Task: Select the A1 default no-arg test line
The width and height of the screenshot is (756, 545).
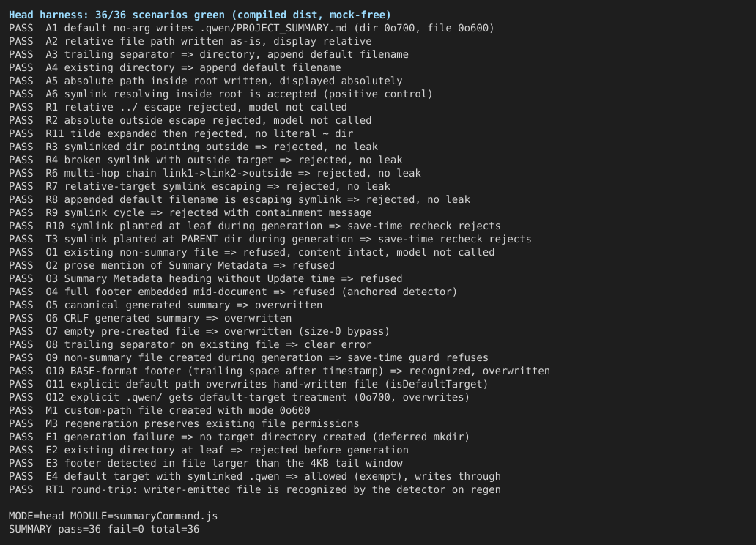Action: (252, 29)
